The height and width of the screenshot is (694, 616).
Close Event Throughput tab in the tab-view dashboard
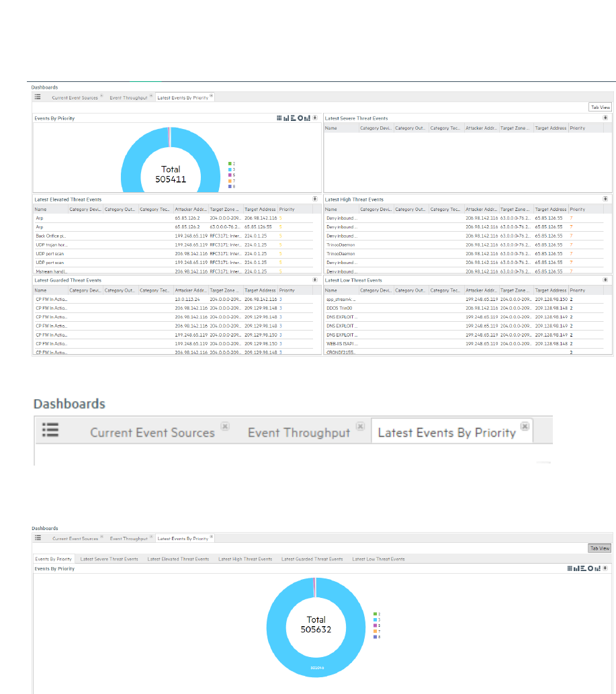coord(151,536)
